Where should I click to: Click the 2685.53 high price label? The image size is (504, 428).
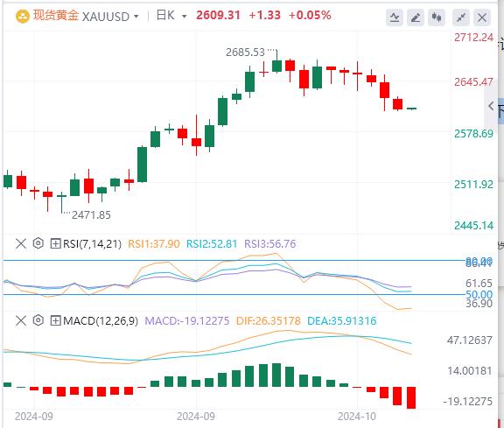pos(245,53)
